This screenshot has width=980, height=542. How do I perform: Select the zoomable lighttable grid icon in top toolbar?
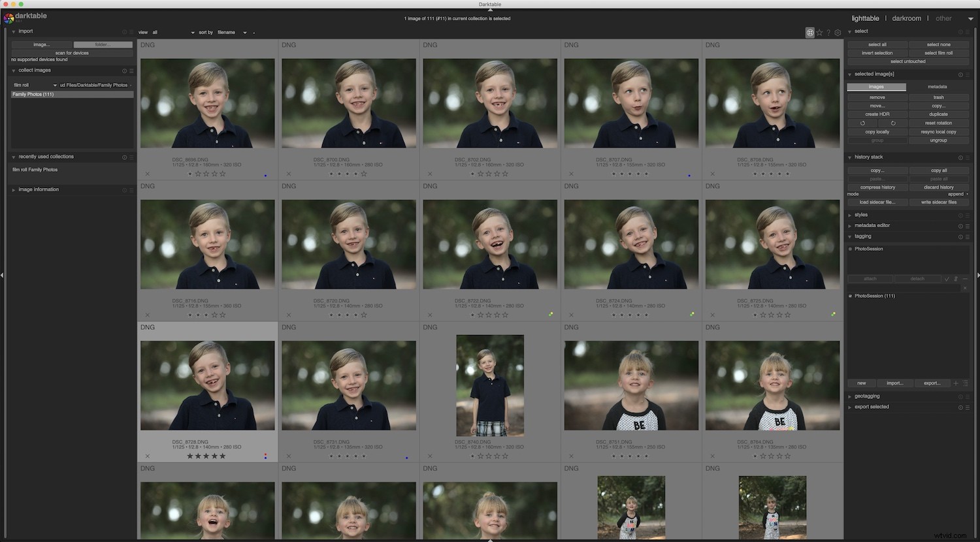pos(810,33)
